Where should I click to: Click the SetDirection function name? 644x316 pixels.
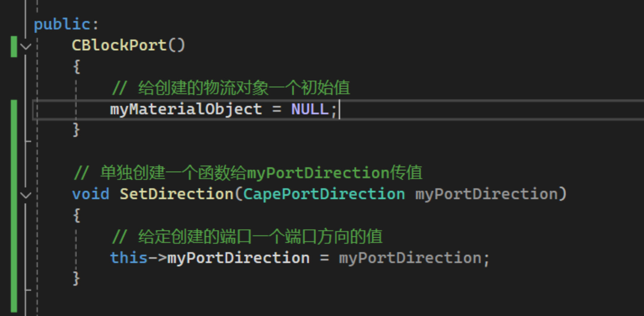pos(177,194)
